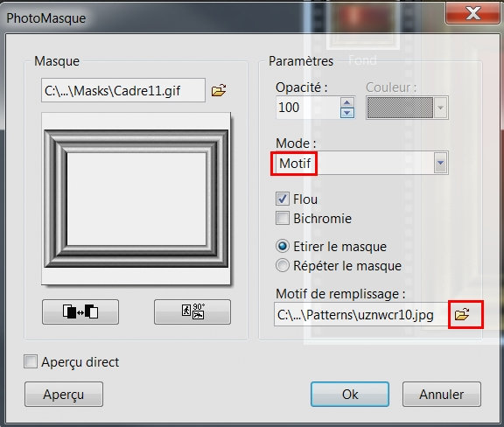Confirm with the Ok button

click(x=350, y=395)
